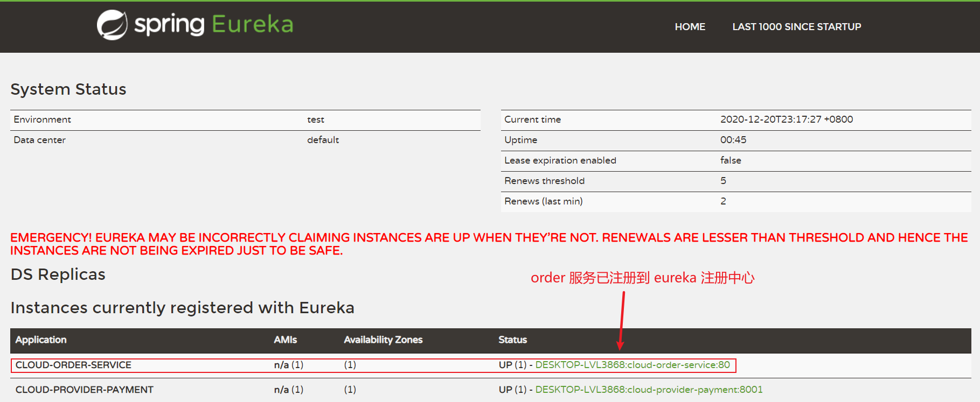980x402 pixels.
Task: Select the Renews threshold label
Action: [x=544, y=181]
